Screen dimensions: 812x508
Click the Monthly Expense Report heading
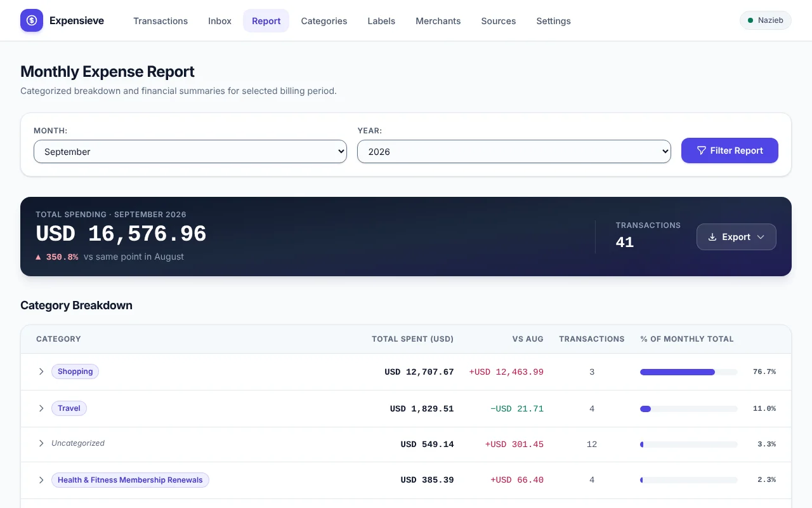pyautogui.click(x=107, y=72)
